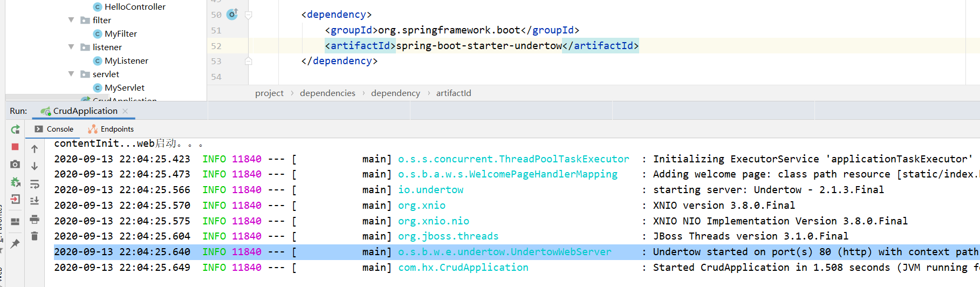This screenshot has width=980, height=287.
Task: Toggle scroll to end of console
Action: (x=35, y=201)
